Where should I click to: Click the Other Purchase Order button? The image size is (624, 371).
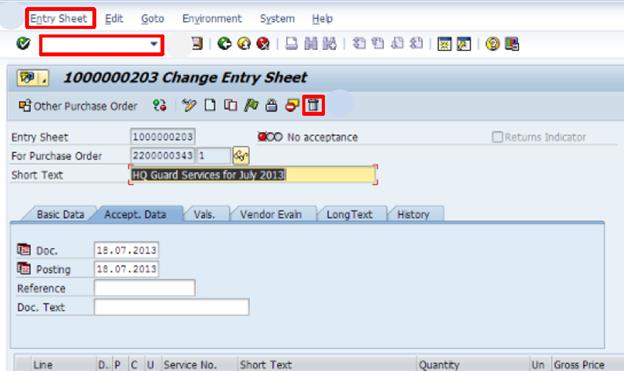click(78, 106)
